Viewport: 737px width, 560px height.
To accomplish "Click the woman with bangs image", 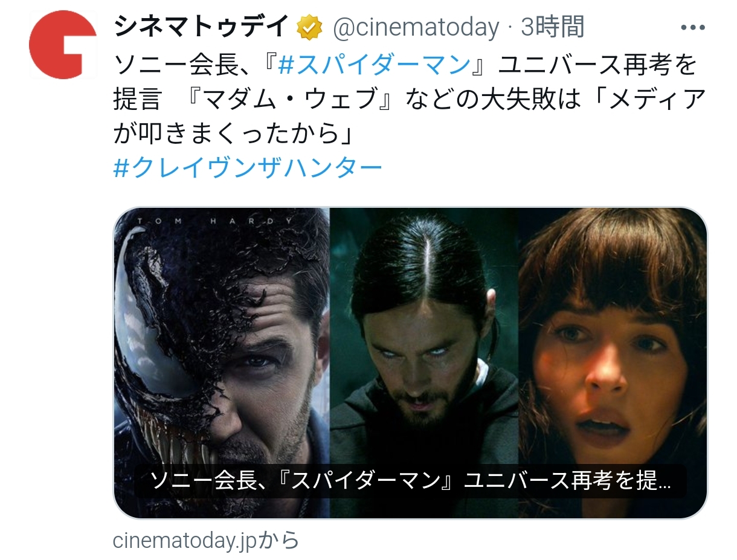I will click(x=613, y=362).
